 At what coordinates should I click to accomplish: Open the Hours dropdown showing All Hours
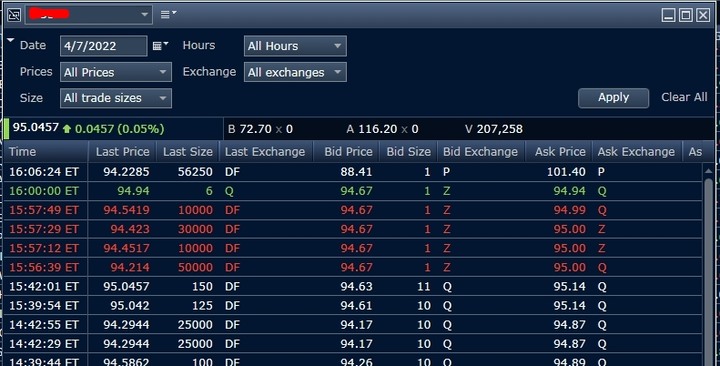coord(295,46)
